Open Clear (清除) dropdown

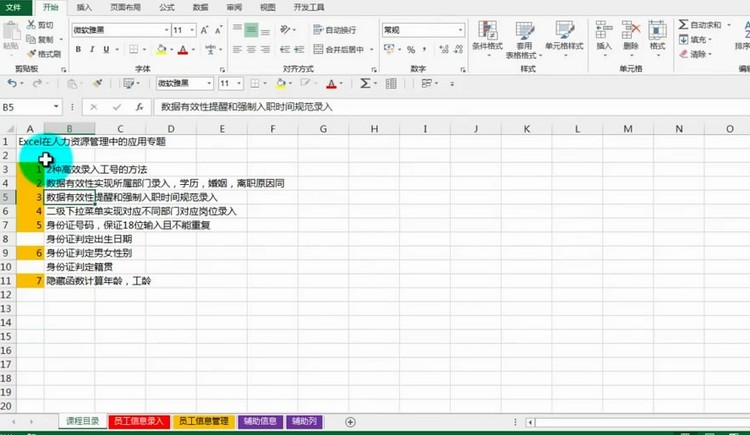tap(696, 54)
